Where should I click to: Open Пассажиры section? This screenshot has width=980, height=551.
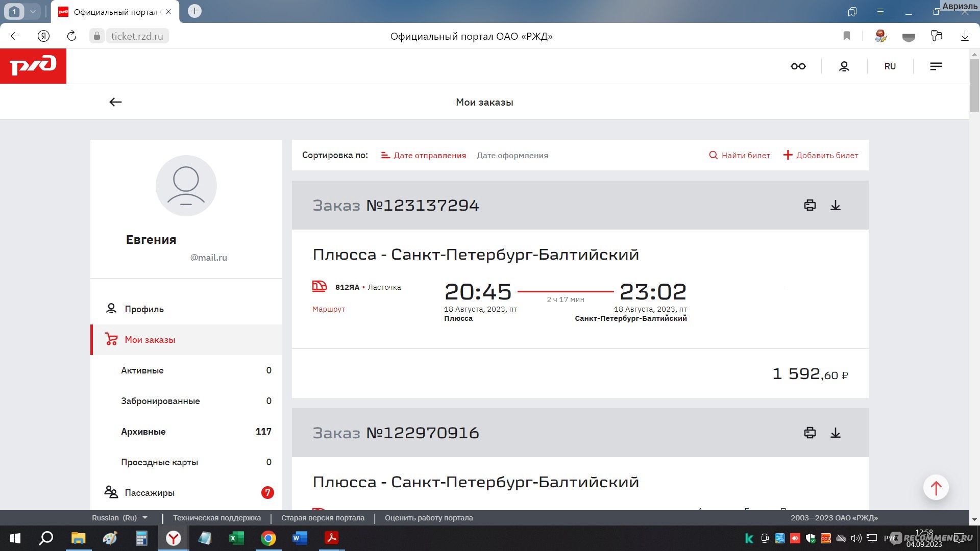click(x=186, y=493)
